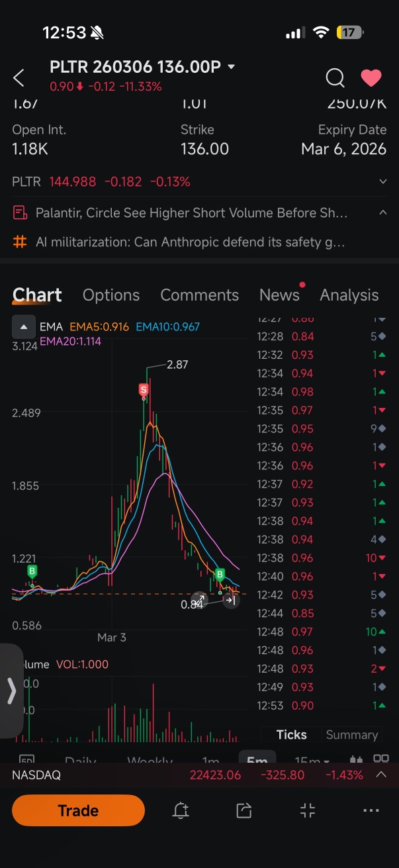The width and height of the screenshot is (399, 868).
Task: Open the price alert bell icon
Action: 181,810
